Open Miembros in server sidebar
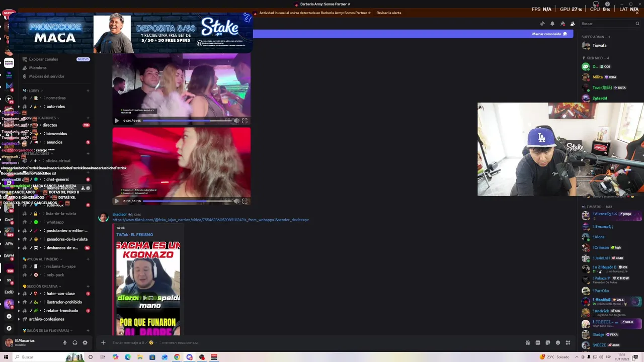 point(38,68)
